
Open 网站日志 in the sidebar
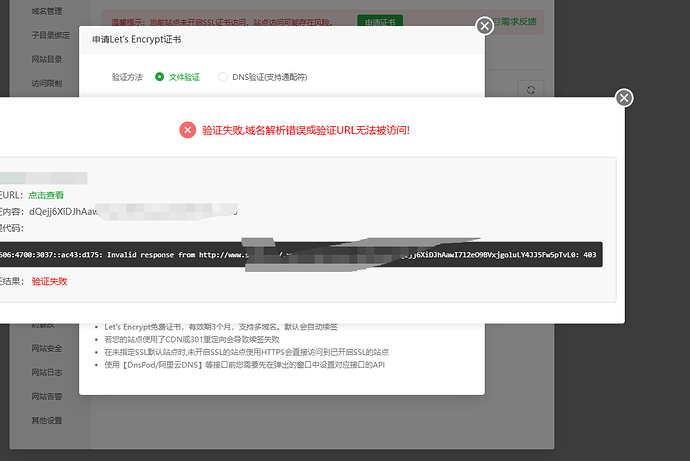tap(47, 372)
